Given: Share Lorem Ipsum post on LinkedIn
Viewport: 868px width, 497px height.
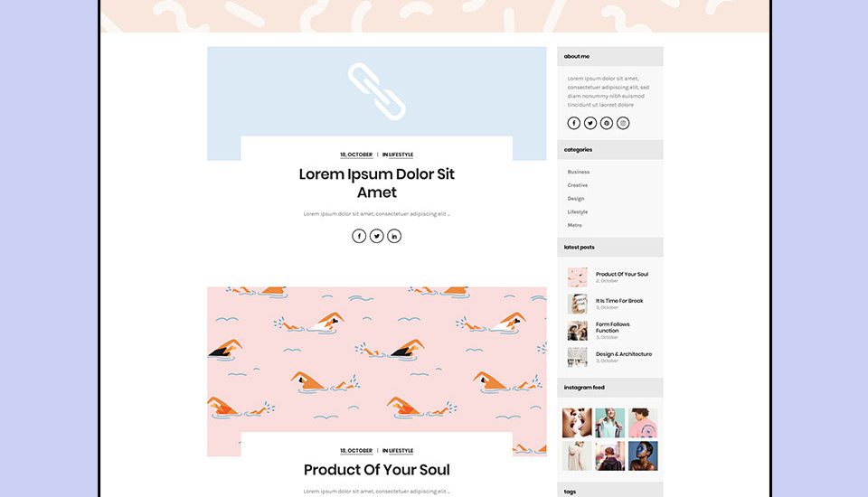Looking at the screenshot, I should point(394,237).
